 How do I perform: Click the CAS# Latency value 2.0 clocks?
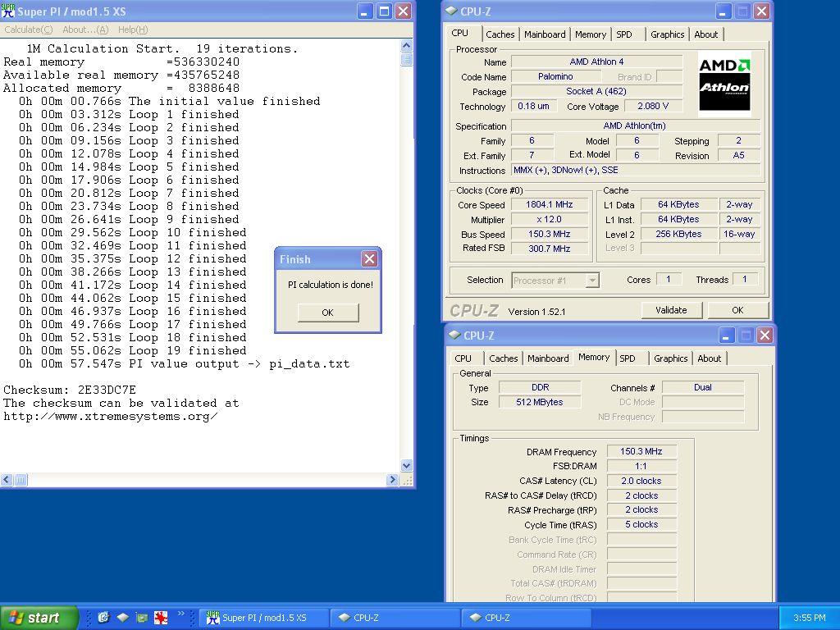point(641,481)
